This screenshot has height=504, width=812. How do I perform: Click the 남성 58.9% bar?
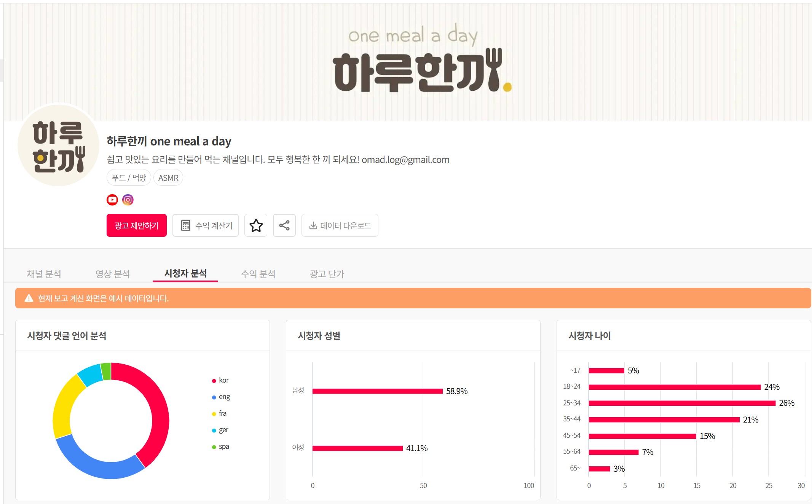click(x=378, y=391)
